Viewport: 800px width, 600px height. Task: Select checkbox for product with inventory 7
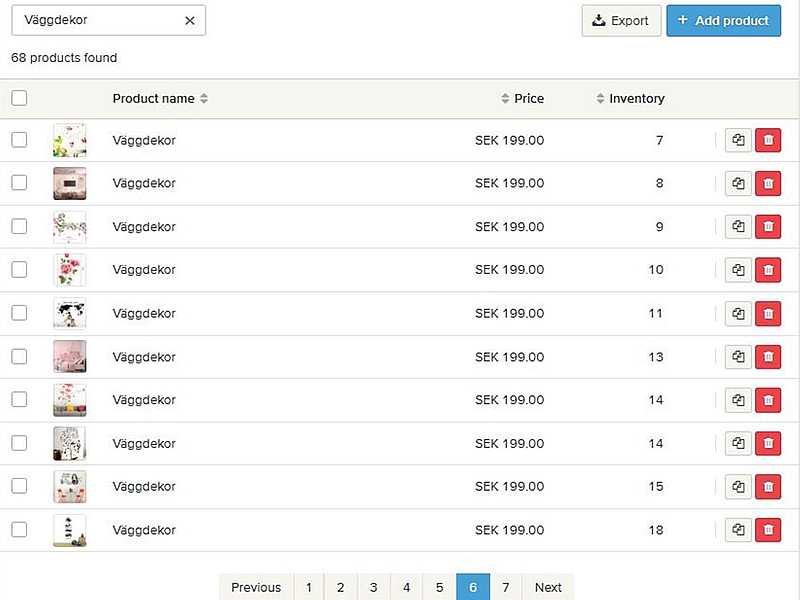tap(19, 140)
